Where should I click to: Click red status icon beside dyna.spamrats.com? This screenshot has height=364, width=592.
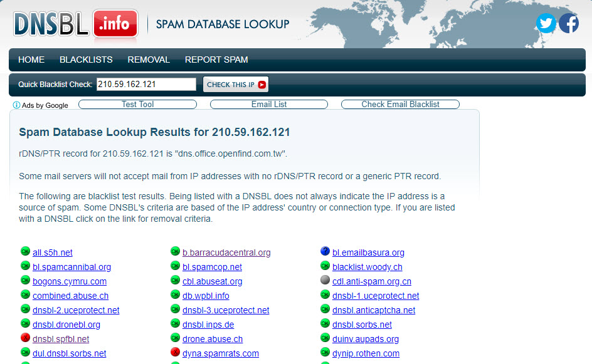175,353
